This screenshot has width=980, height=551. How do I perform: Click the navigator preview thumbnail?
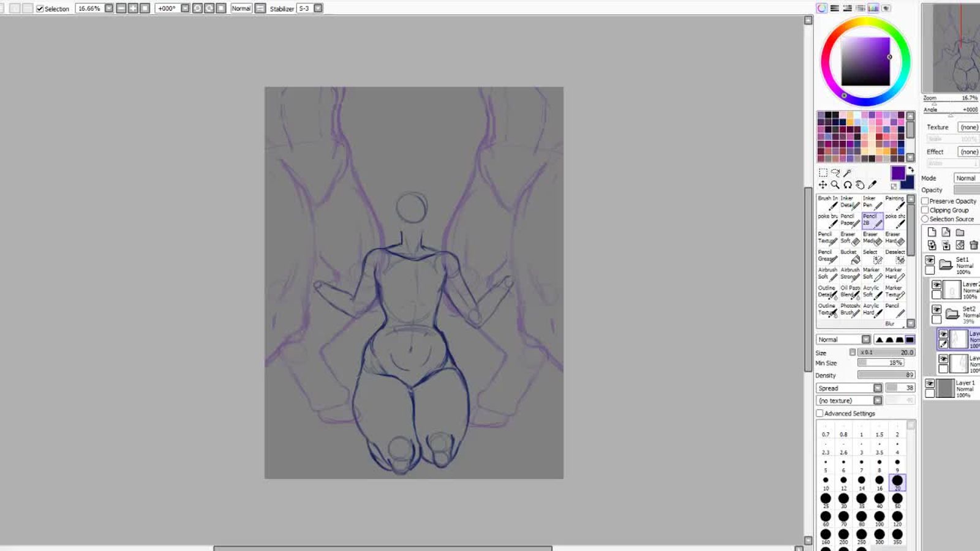(951, 48)
